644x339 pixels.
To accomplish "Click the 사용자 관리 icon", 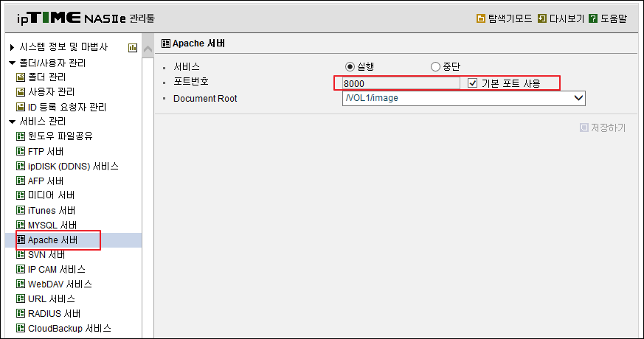I will pos(21,92).
